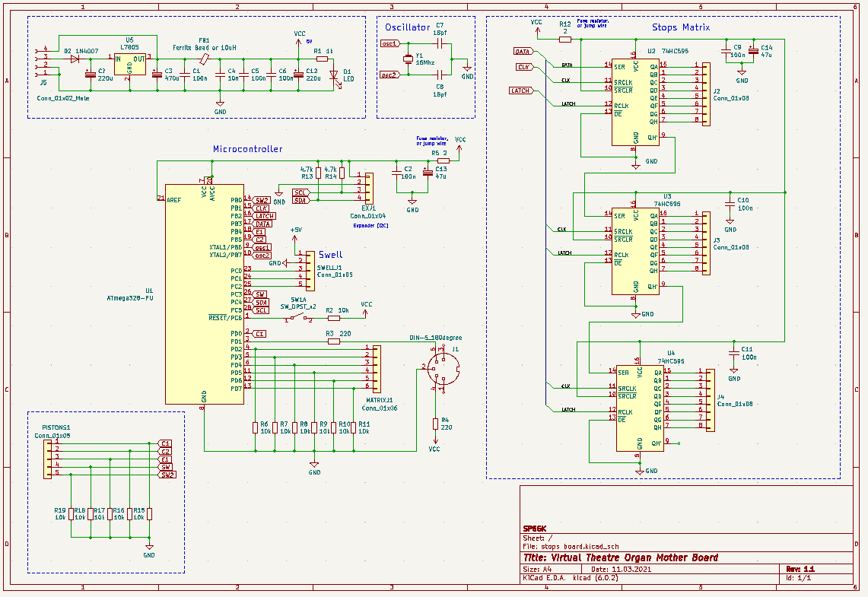Select the R4 220 resistor below J1

point(436,424)
